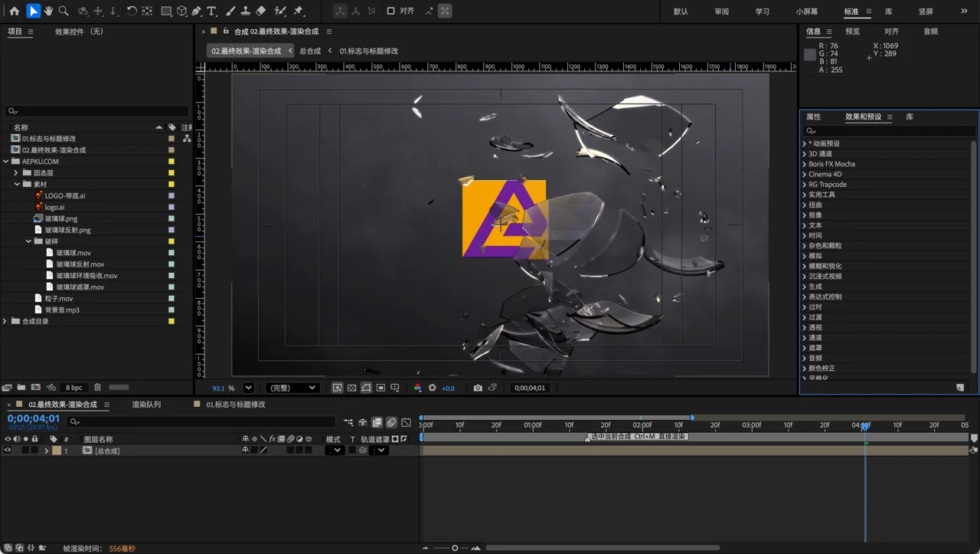Click the 8 bpc color depth button
Viewport: 980px width, 554px height.
tap(74, 388)
